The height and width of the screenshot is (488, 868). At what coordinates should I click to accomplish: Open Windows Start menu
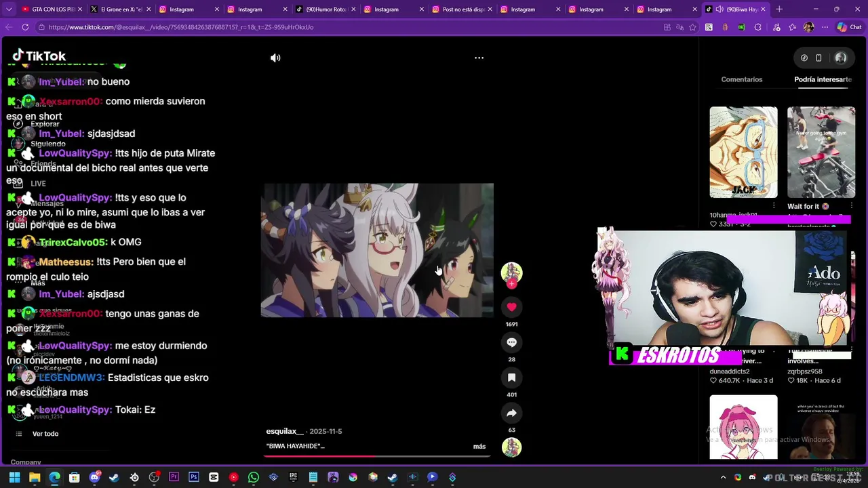coord(14,477)
